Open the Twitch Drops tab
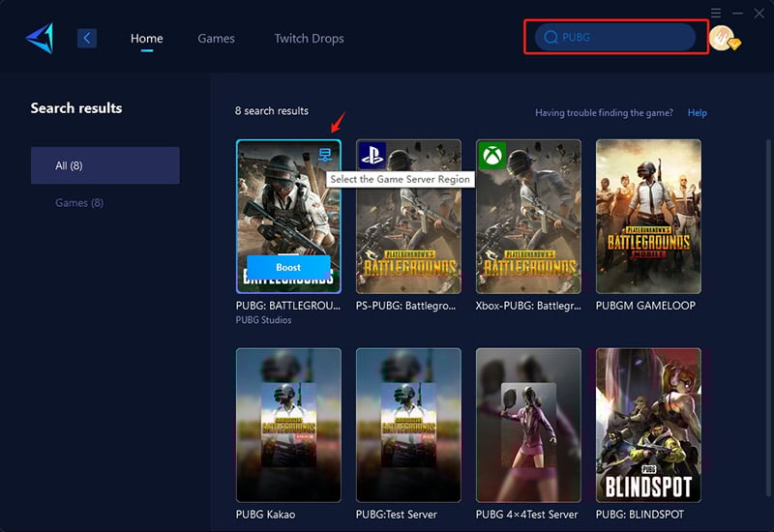The image size is (774, 532). click(309, 39)
